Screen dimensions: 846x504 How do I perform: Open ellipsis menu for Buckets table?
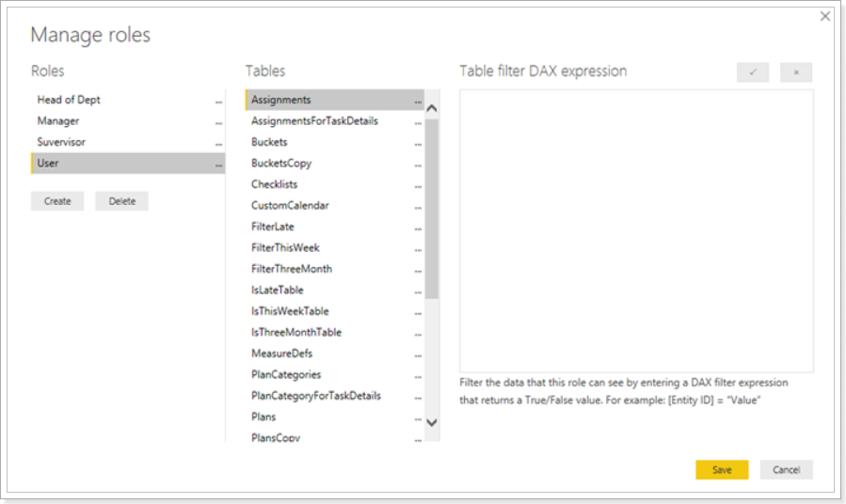click(x=418, y=144)
